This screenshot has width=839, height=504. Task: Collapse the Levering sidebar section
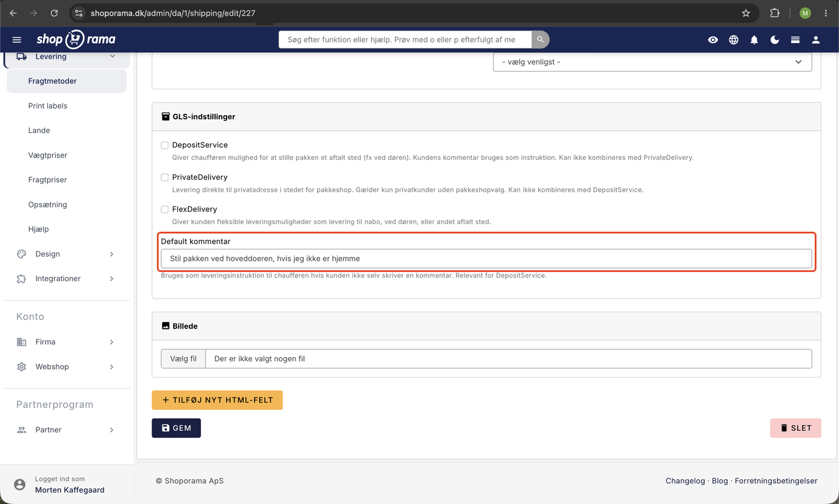[x=112, y=56]
